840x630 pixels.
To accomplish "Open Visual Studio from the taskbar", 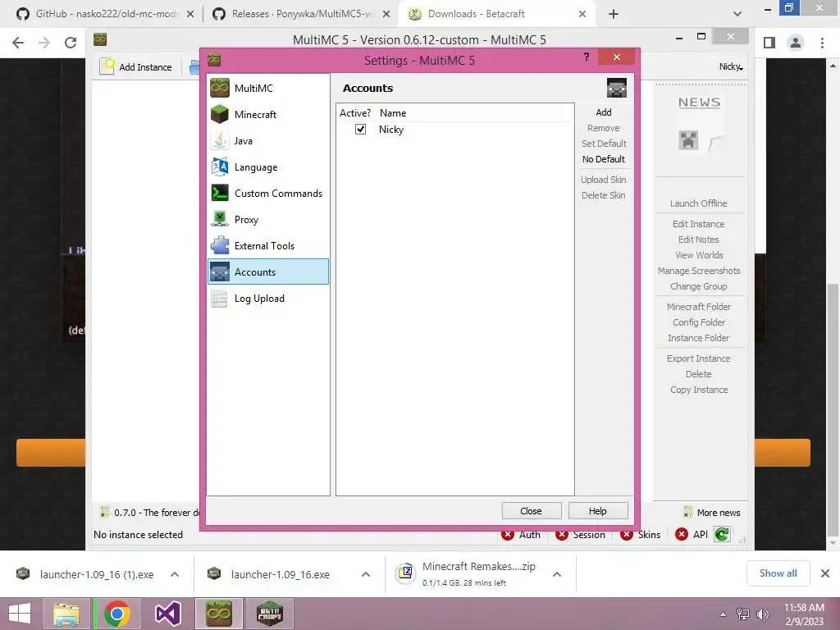I will tap(167, 614).
